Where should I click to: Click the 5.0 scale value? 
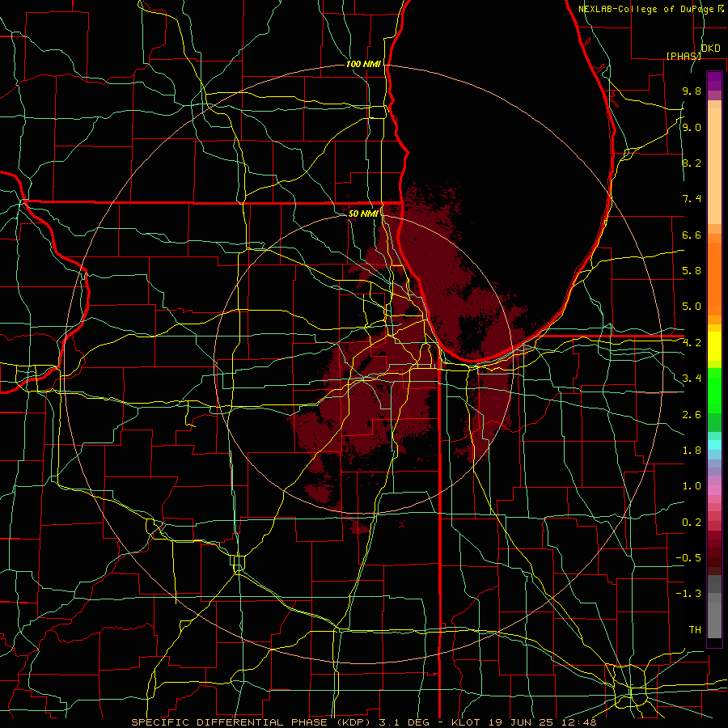point(692,307)
